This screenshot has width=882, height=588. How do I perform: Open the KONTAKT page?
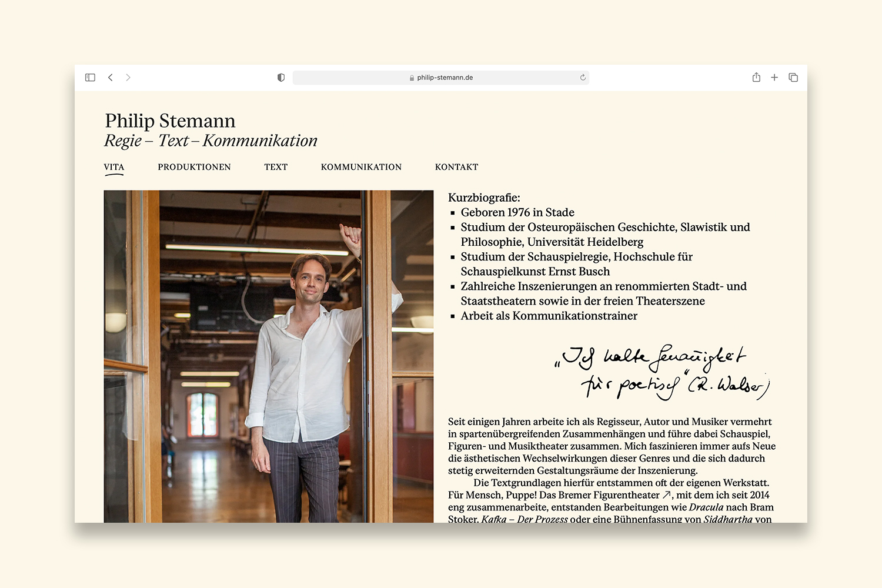(x=456, y=167)
